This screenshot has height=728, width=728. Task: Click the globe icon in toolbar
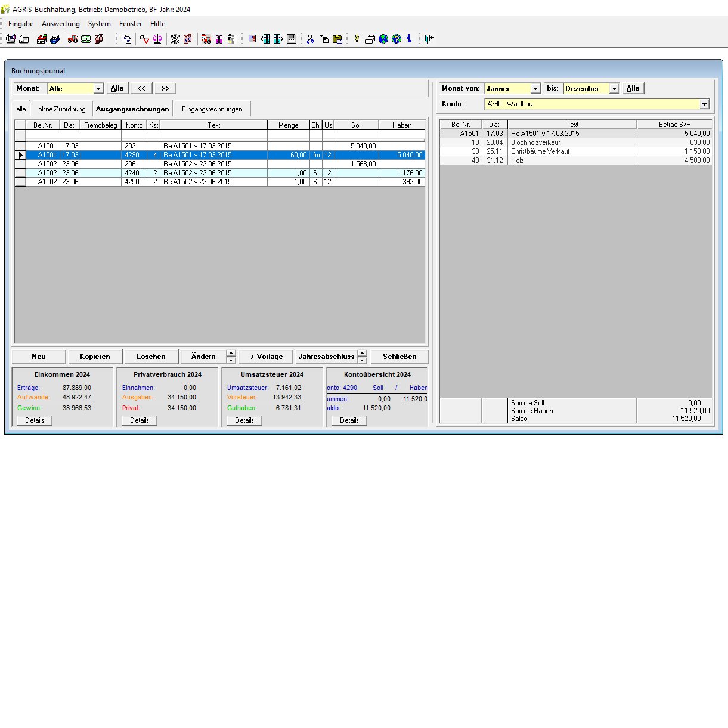tap(383, 39)
